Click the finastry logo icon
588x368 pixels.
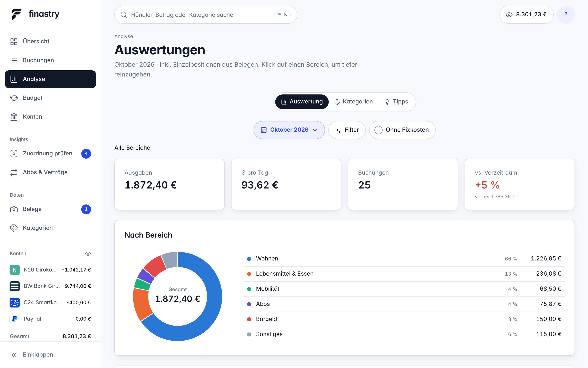tap(17, 14)
